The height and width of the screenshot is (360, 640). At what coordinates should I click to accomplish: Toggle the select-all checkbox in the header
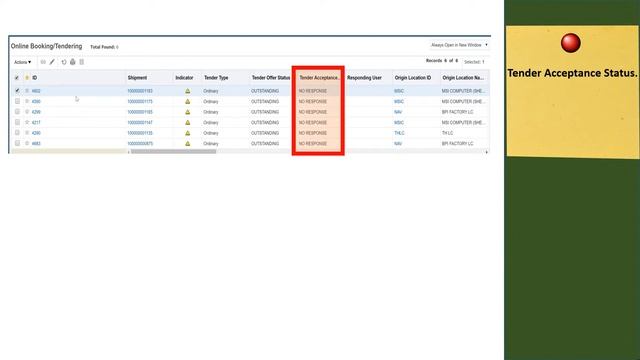point(17,78)
